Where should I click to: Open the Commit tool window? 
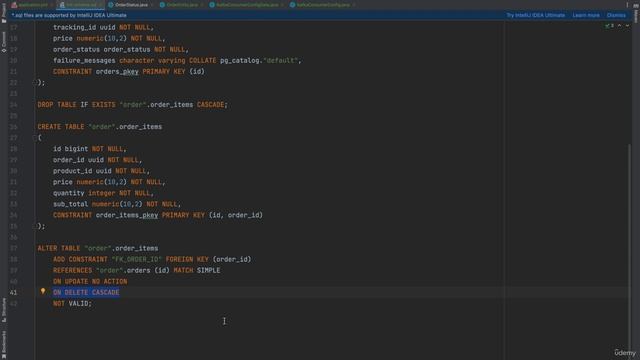[x=4, y=42]
